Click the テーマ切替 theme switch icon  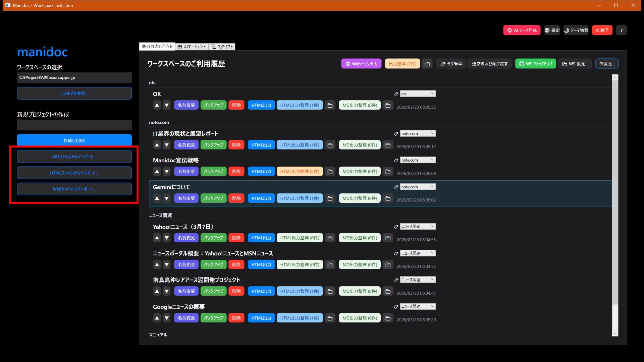(x=568, y=30)
